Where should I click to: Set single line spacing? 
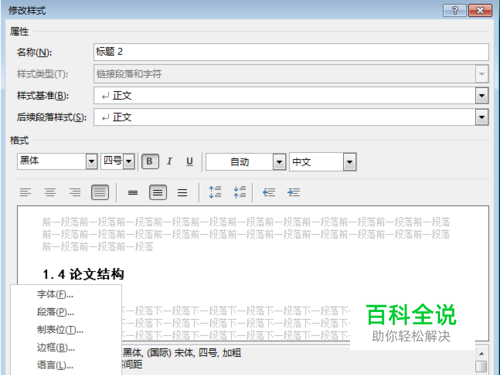click(133, 192)
